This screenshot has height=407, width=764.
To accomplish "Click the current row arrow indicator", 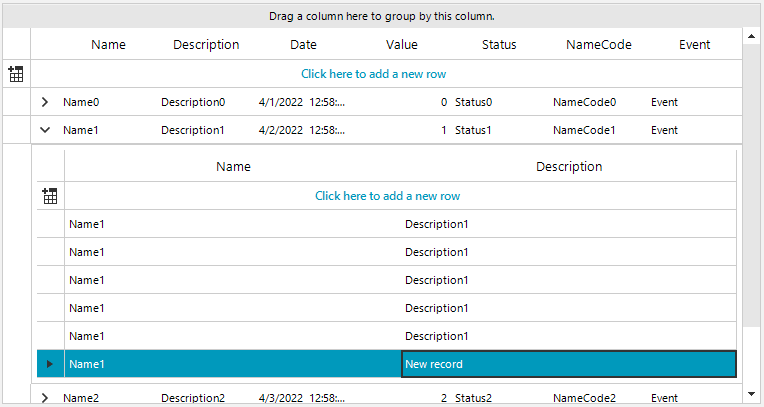I will pyautogui.click(x=50, y=364).
